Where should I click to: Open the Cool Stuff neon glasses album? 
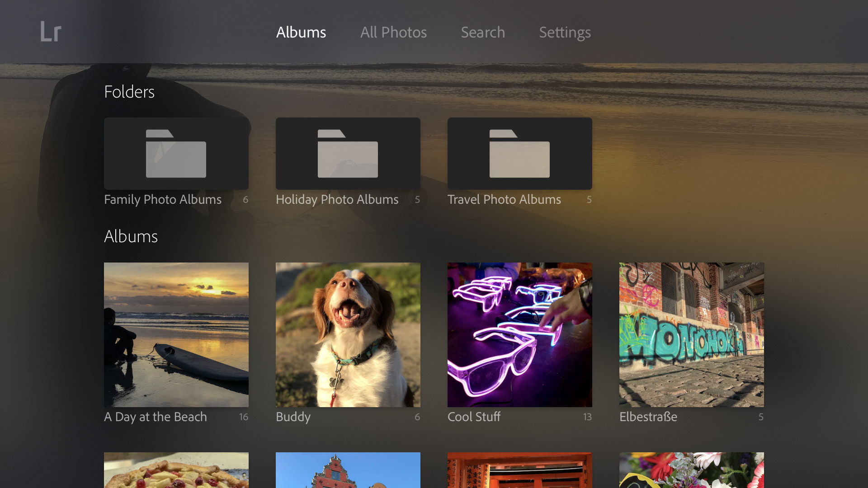click(519, 334)
